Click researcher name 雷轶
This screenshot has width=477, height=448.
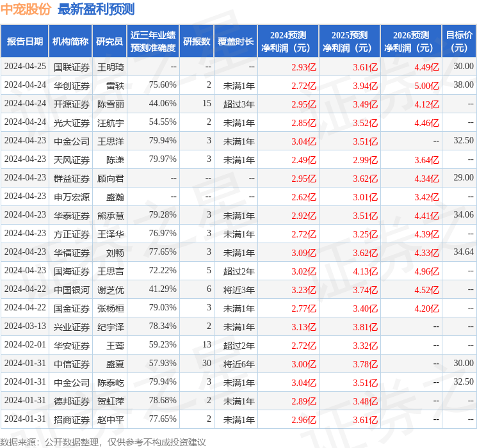click(115, 86)
